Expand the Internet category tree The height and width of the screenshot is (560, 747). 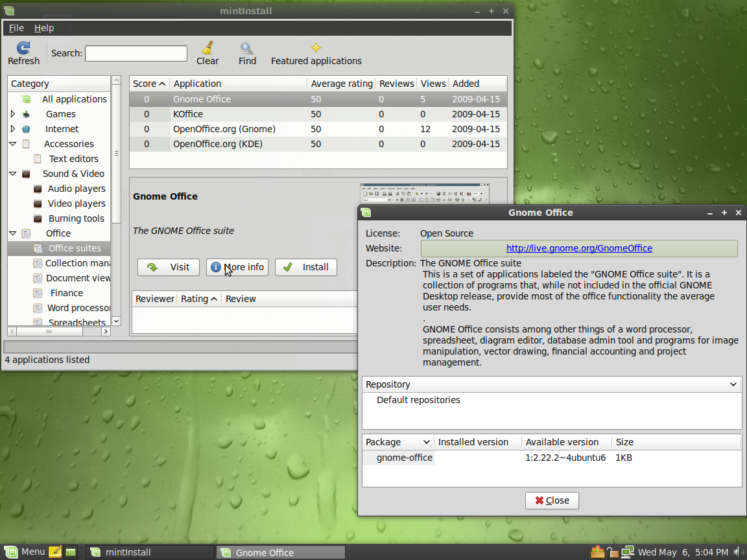click(x=13, y=128)
